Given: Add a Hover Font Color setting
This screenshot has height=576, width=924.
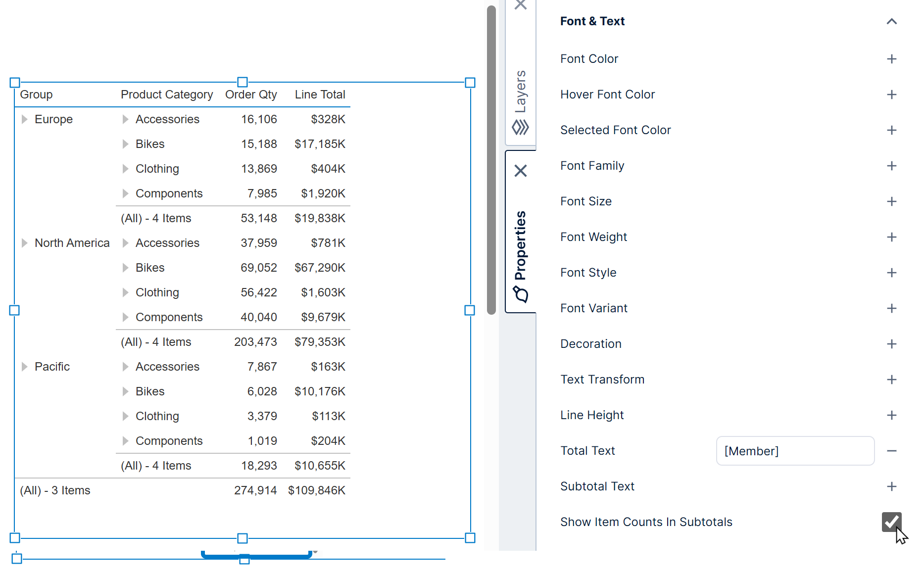Looking at the screenshot, I should pos(891,94).
